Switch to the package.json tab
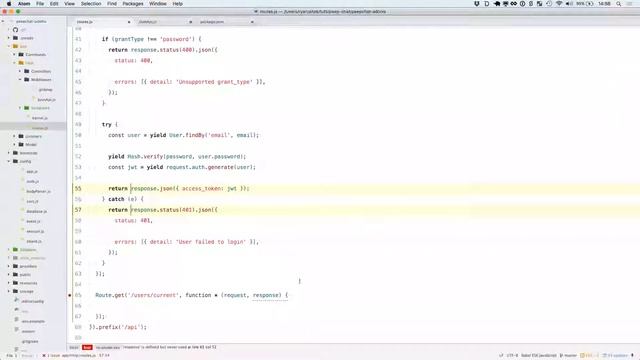The height and width of the screenshot is (360, 640). coord(212,22)
